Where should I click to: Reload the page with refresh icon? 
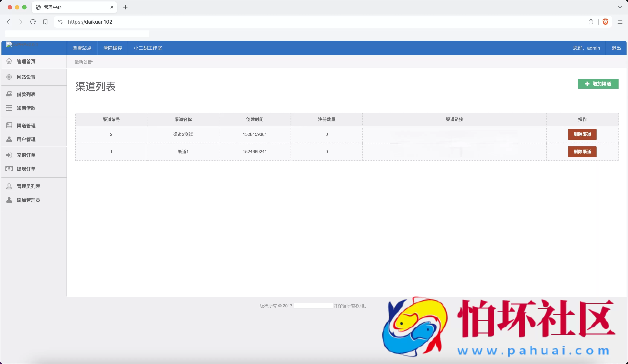point(33,22)
